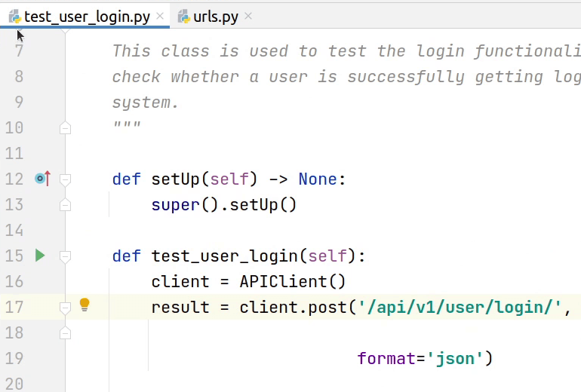Viewport: 581px width, 392px height.
Task: Switch to the urls.py tab
Action: point(215,17)
